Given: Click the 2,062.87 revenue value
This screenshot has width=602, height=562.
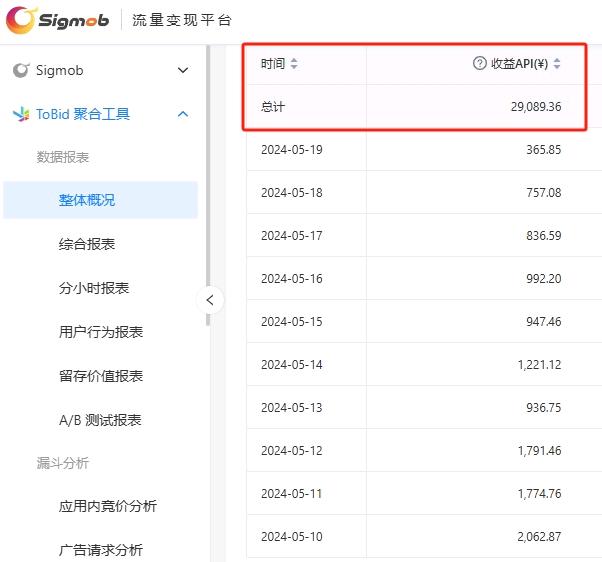Looking at the screenshot, I should pyautogui.click(x=539, y=537).
